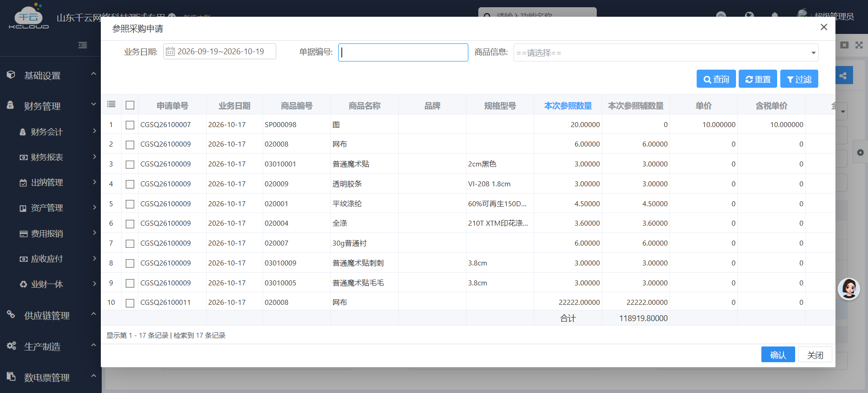Click the 重置 reset button

point(758,79)
